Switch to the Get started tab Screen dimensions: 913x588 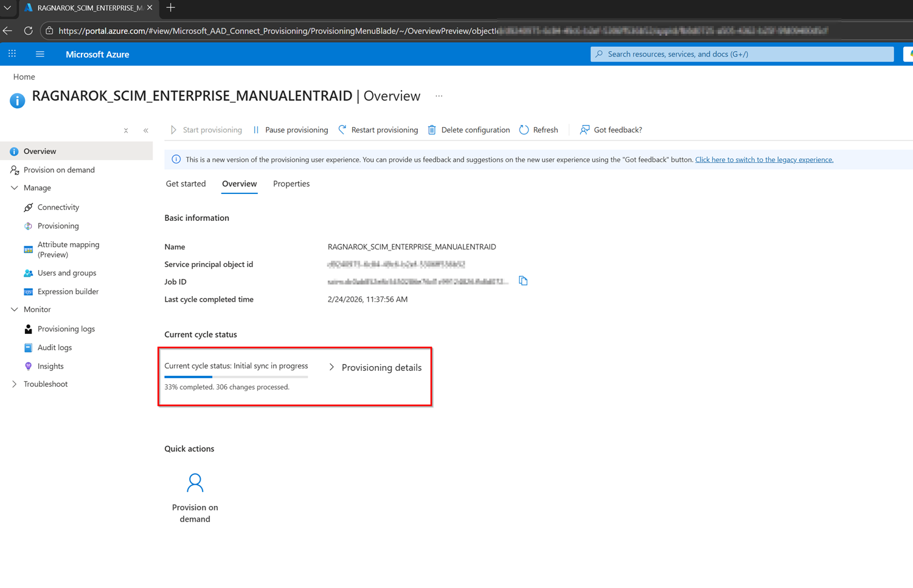pos(186,184)
